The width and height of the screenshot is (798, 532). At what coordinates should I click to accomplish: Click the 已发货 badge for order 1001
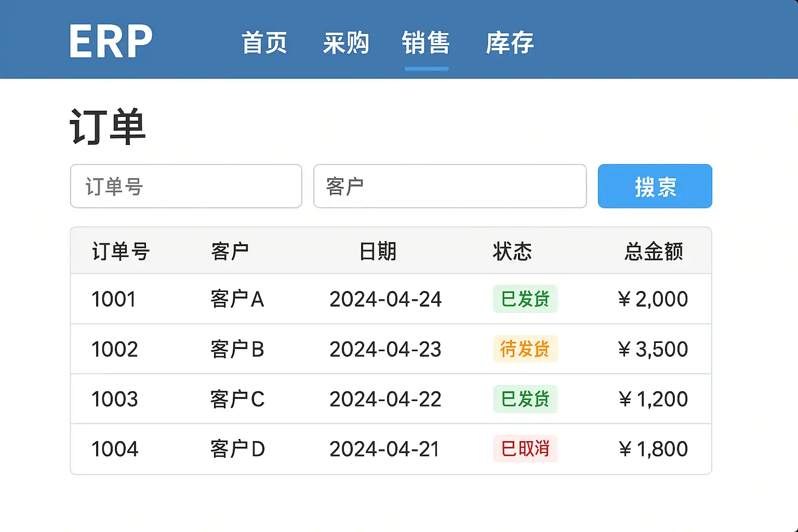click(525, 299)
